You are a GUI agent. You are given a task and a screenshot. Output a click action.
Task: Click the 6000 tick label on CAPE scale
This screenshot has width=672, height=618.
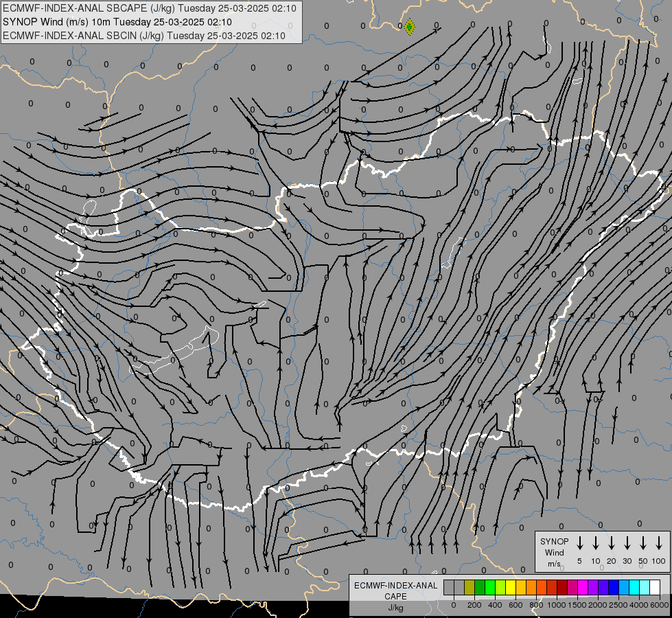pyautogui.click(x=660, y=605)
